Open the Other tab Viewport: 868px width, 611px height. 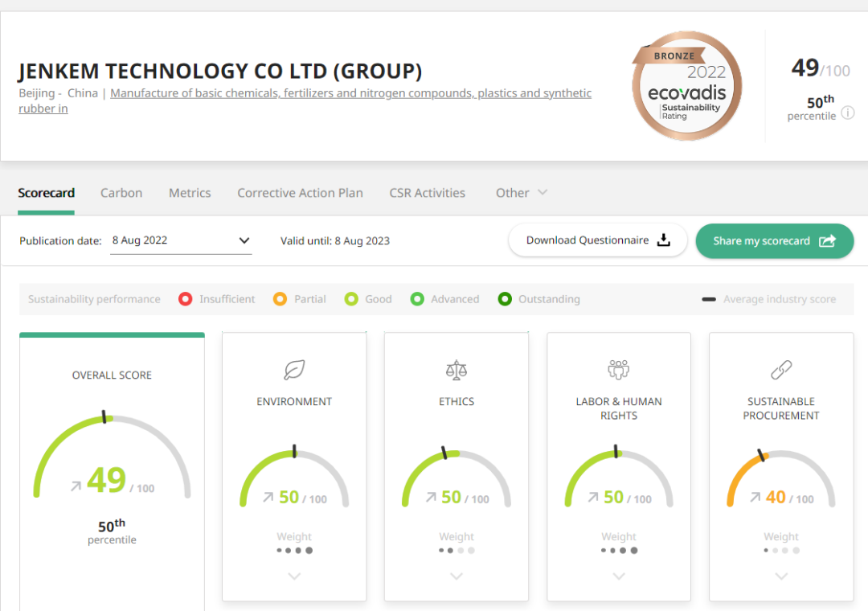click(x=521, y=193)
